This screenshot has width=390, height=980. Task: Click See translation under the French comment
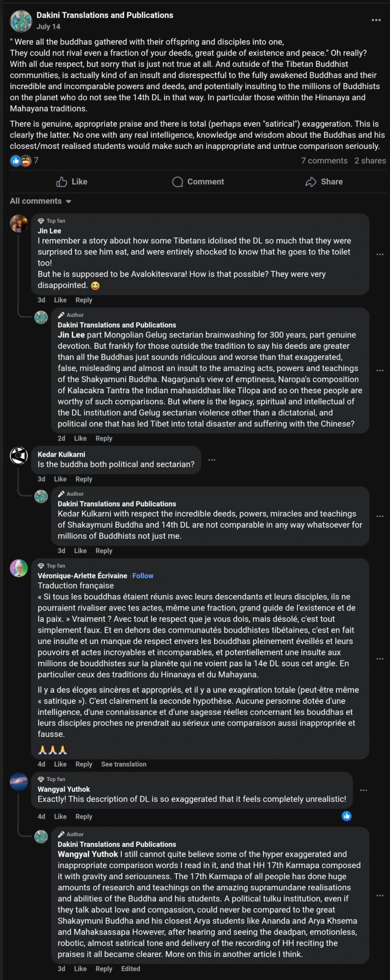tap(124, 764)
